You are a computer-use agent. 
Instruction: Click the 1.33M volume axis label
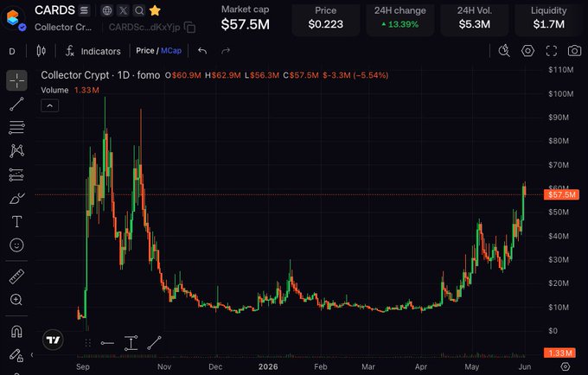(x=559, y=353)
